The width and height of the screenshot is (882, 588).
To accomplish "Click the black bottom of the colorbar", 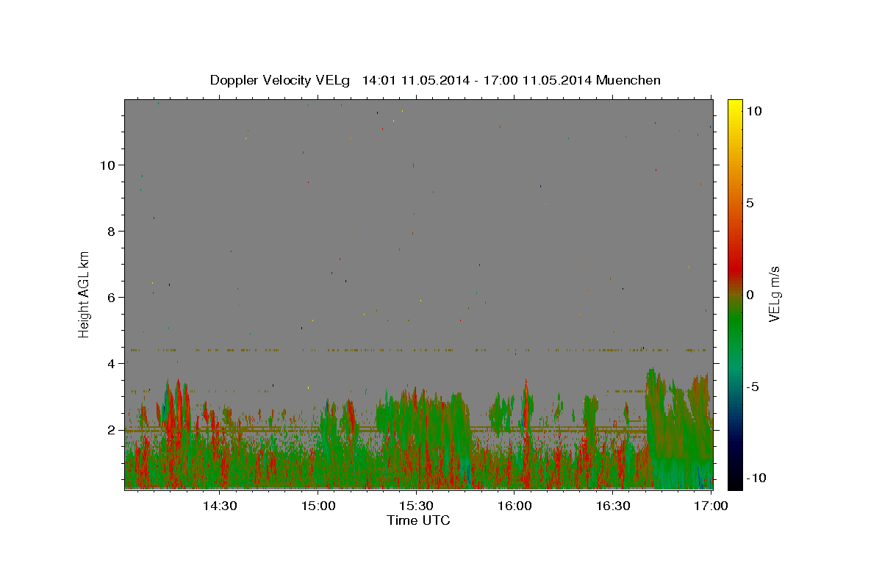I will (735, 481).
